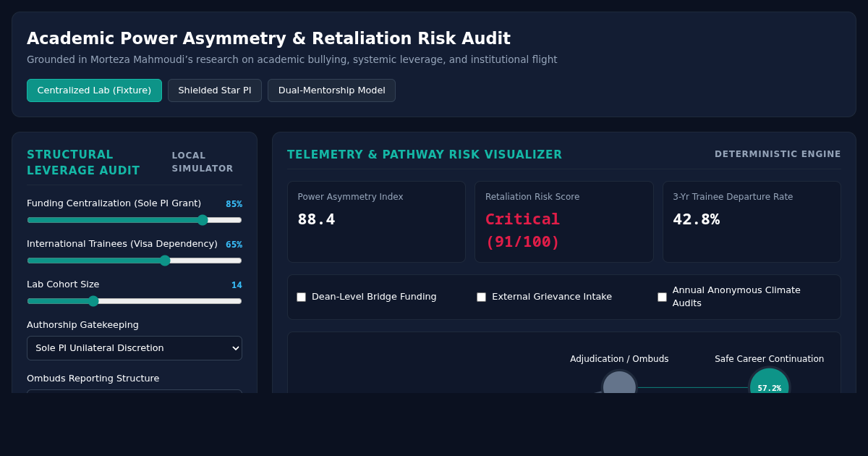The width and height of the screenshot is (868, 456).
Task: Choose the Dual-Mentorship Model preset
Action: coord(331,90)
